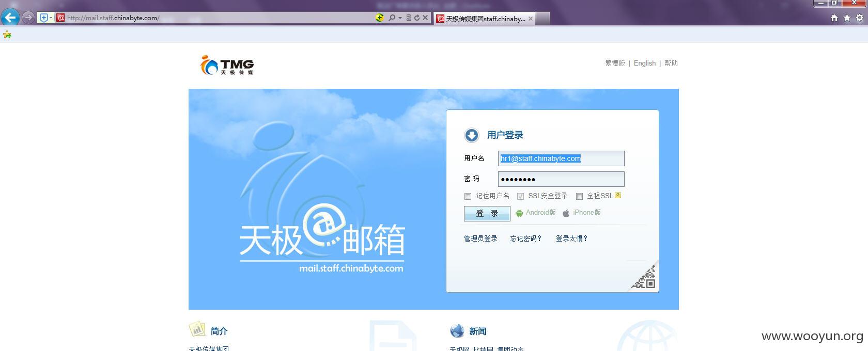Click the blue down-arrow icon beside 用户登录
The image size is (868, 351).
(x=471, y=135)
